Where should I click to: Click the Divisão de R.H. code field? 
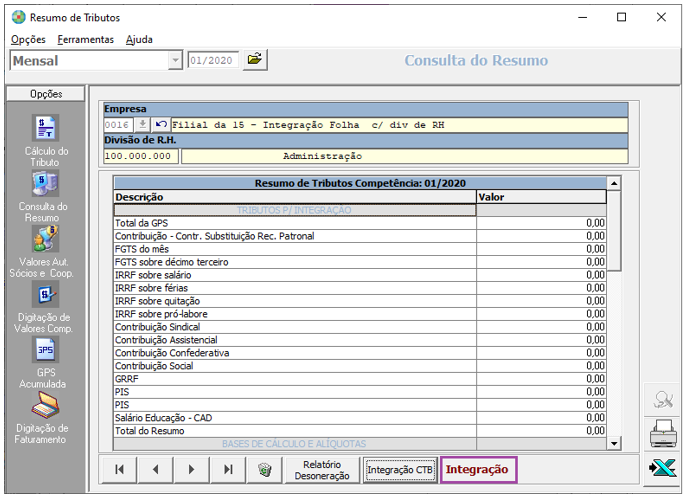click(141, 156)
